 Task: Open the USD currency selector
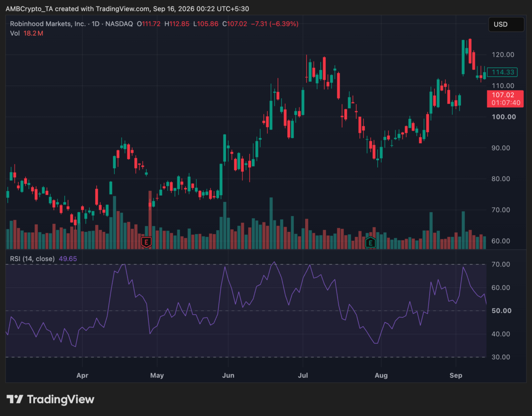tap(506, 24)
